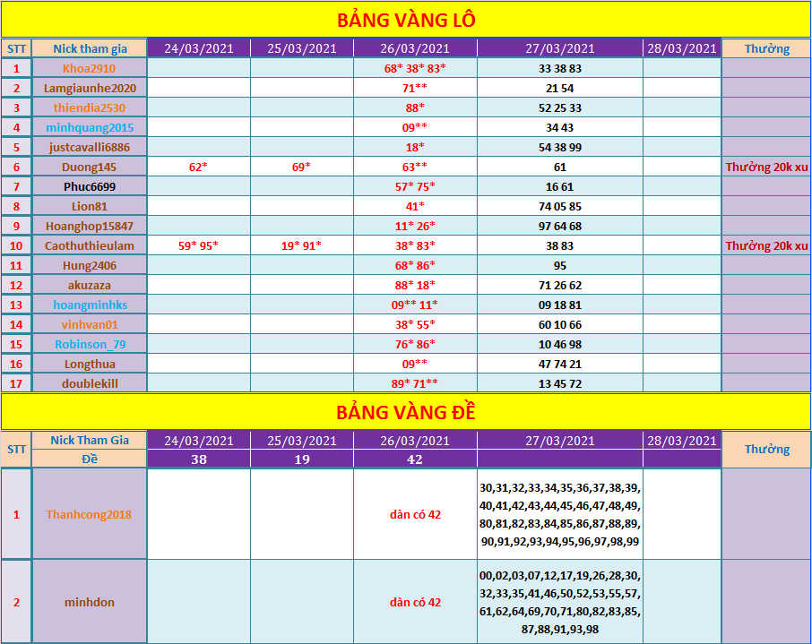Click the title 'BẢNG VÀNG ĐỀ'
Image resolution: width=812 pixels, height=644 pixels.
click(406, 412)
